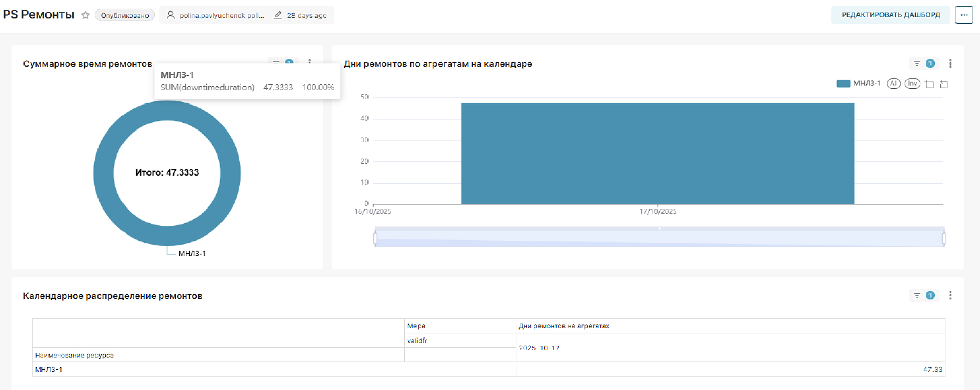This screenshot has height=390, width=980.
Task: Select all legend series with All button
Action: click(893, 83)
